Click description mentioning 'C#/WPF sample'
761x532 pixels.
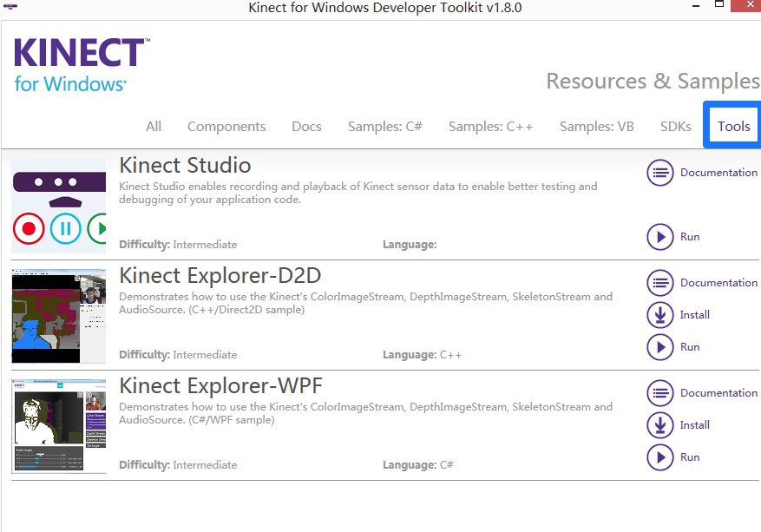[x=365, y=413]
